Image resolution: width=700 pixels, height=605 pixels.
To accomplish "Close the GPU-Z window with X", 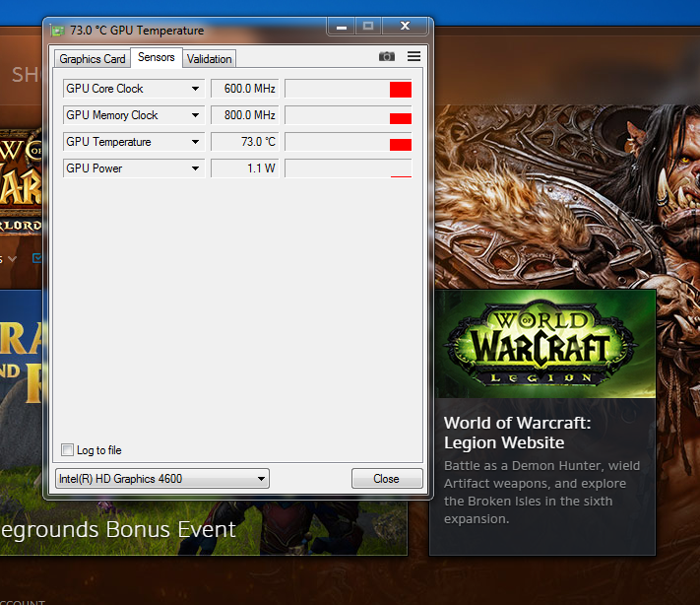I will tap(405, 26).
